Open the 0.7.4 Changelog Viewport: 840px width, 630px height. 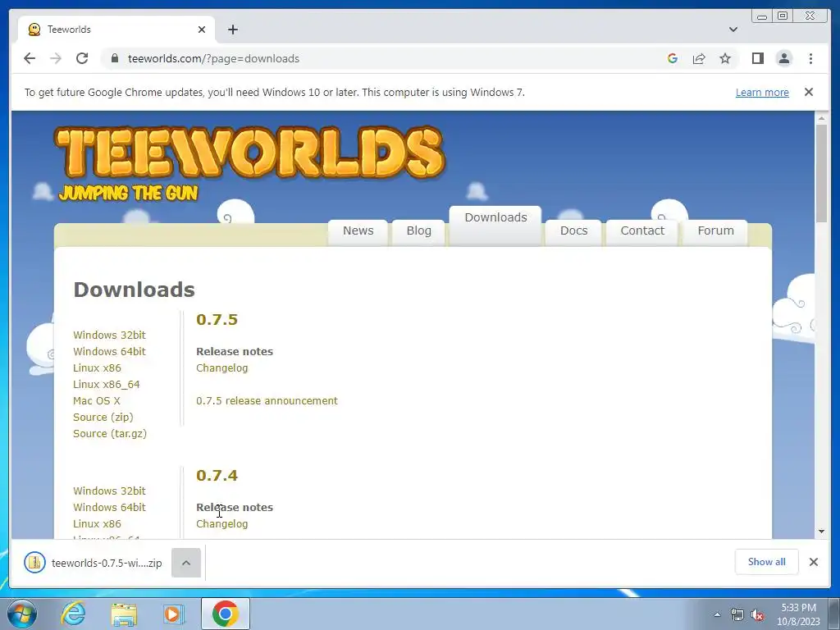pos(221,524)
